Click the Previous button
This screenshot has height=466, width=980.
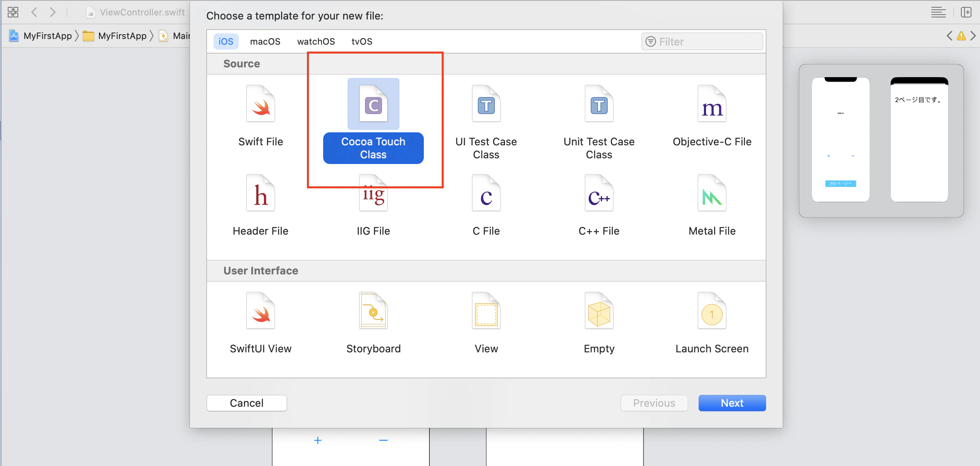(x=654, y=403)
